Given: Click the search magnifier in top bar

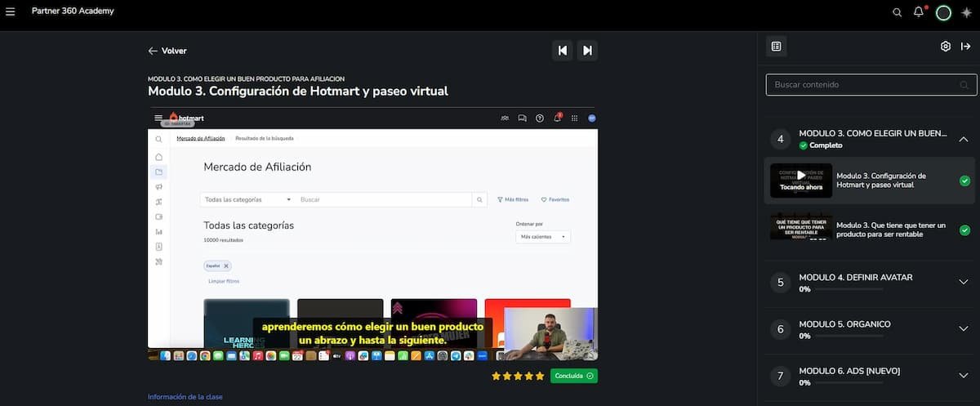Looking at the screenshot, I should click(898, 12).
